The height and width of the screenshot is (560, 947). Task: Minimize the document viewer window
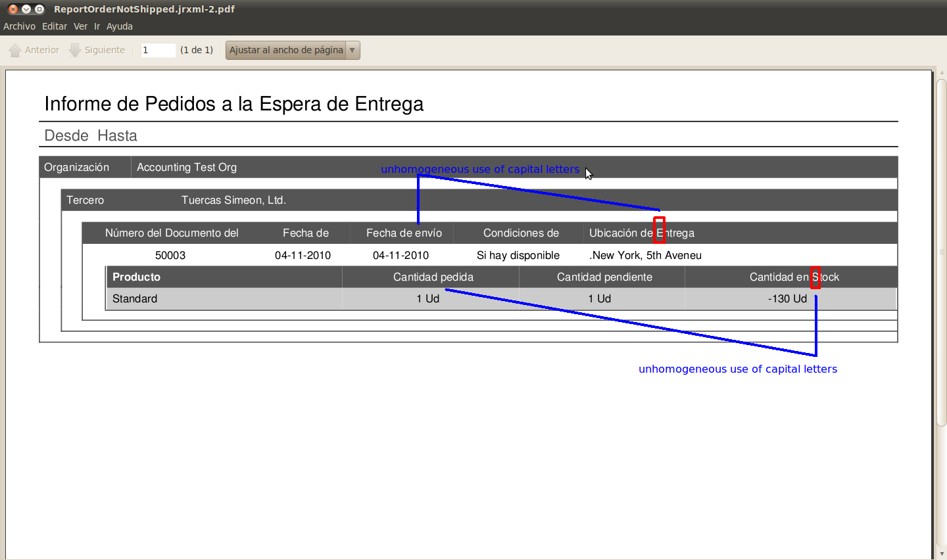click(x=26, y=9)
